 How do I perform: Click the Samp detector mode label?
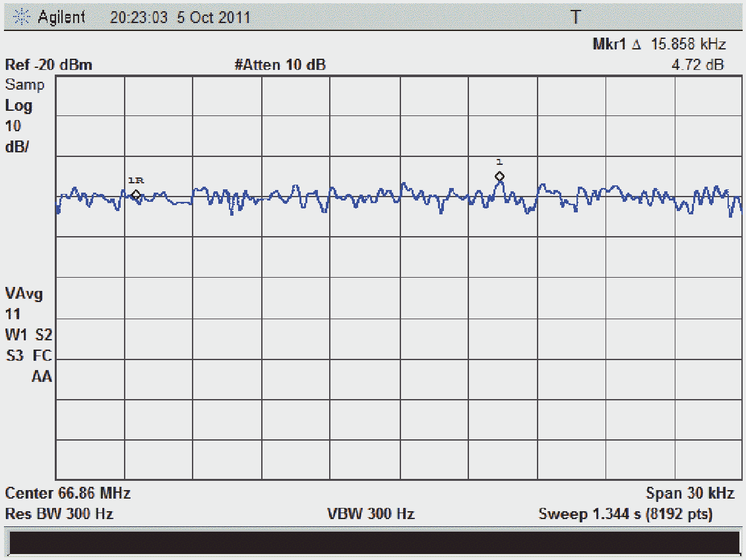coord(25,84)
